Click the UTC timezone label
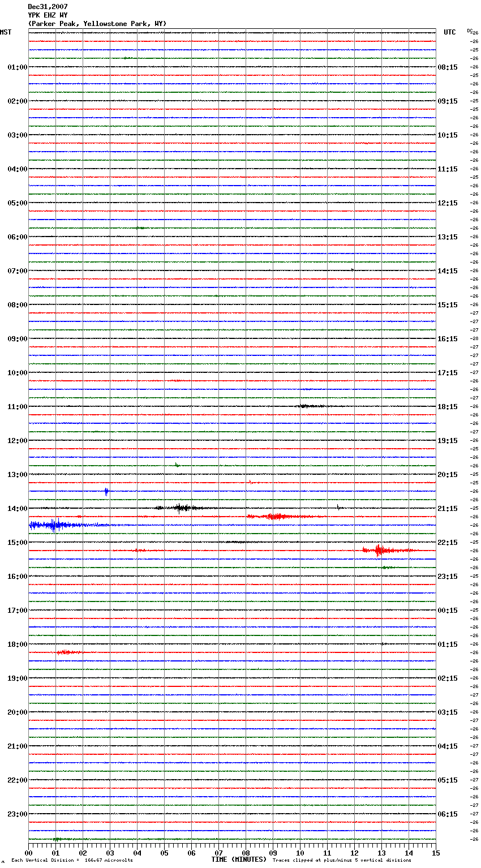Image resolution: width=481 pixels, height=868 pixels. tap(450, 32)
